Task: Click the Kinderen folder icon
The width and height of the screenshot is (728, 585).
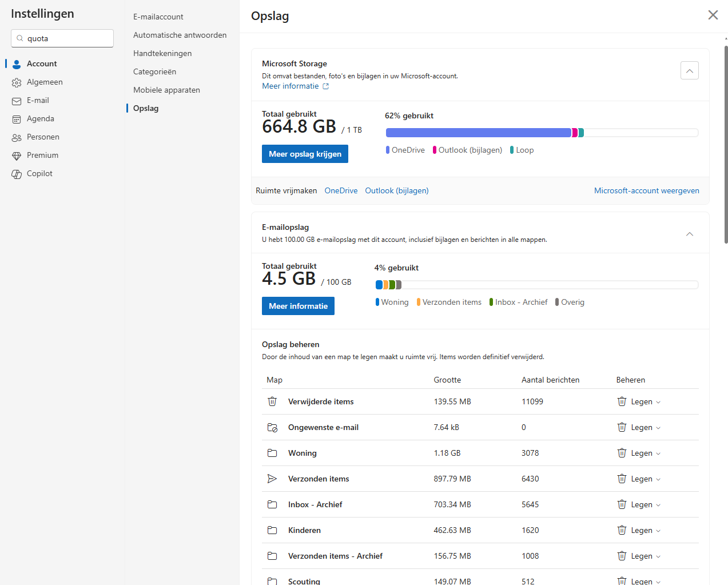Action: (272, 530)
